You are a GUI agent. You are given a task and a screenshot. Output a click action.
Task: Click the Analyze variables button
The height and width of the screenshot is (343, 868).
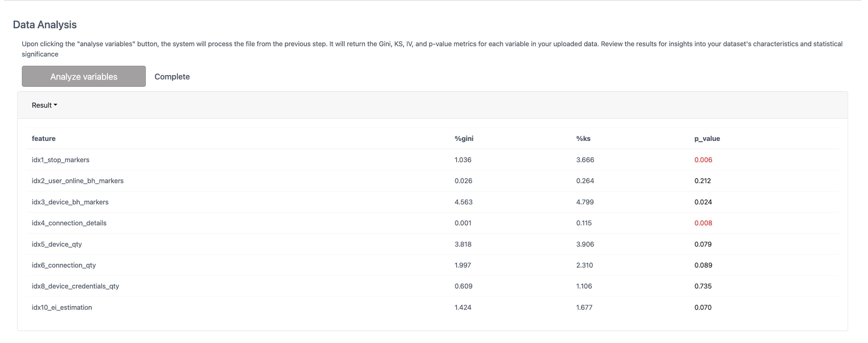tap(84, 76)
